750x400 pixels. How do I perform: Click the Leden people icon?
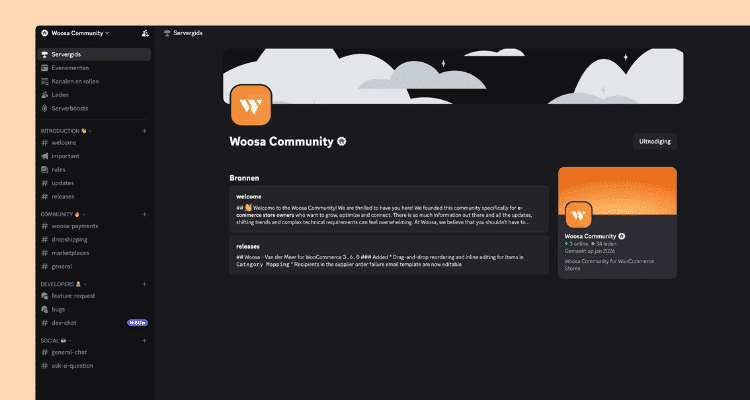[x=45, y=95]
